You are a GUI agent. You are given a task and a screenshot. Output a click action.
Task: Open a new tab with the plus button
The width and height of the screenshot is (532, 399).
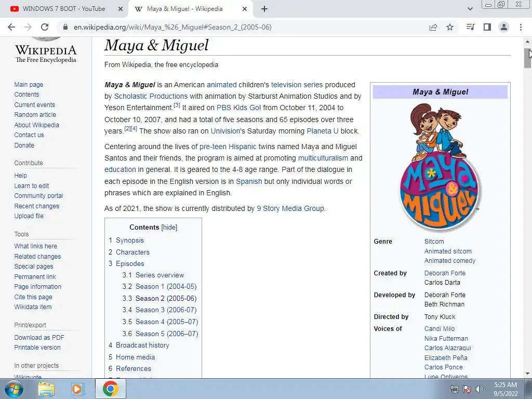click(264, 9)
